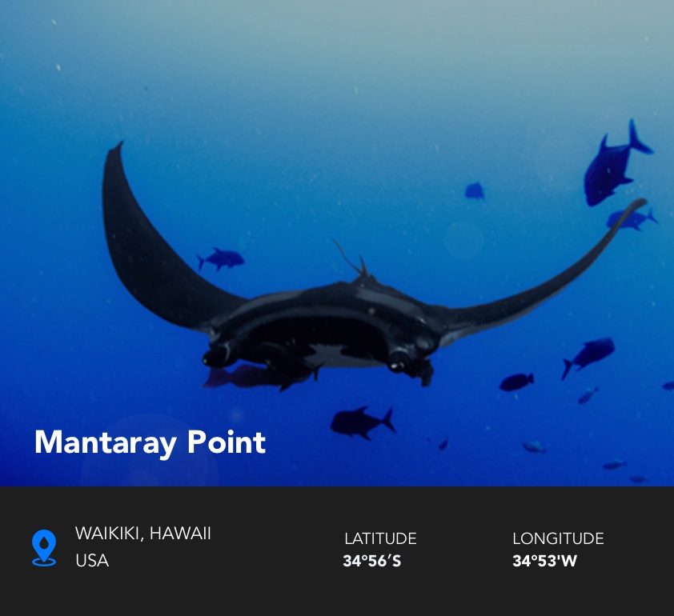
Task: Open the Mantaray Point title
Action: (x=150, y=443)
